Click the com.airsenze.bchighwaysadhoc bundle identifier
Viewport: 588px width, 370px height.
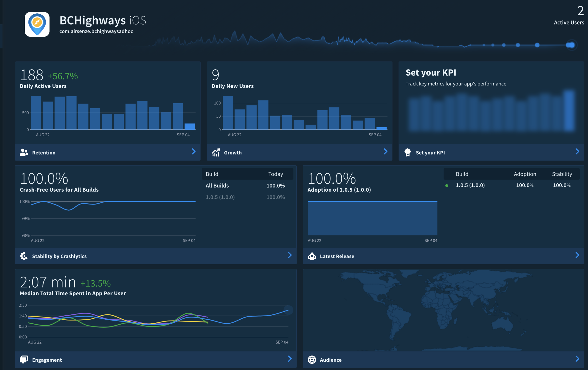96,31
